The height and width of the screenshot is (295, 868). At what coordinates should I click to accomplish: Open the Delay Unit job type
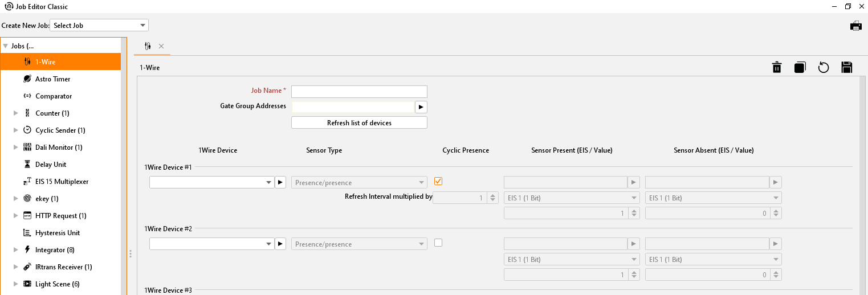[x=51, y=165]
